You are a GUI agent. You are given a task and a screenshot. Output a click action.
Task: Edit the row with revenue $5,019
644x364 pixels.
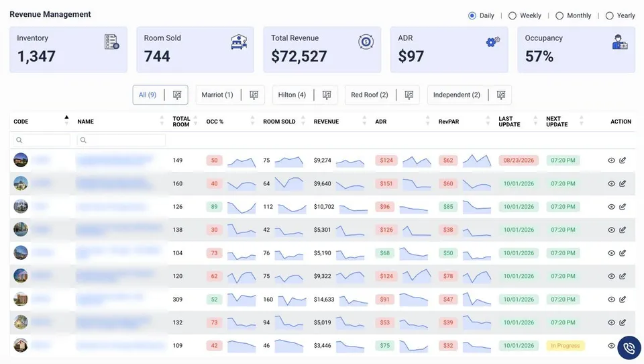pos(623,322)
